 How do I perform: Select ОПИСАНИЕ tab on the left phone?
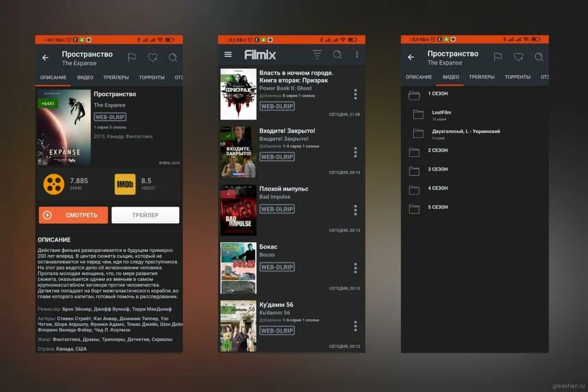(x=53, y=77)
